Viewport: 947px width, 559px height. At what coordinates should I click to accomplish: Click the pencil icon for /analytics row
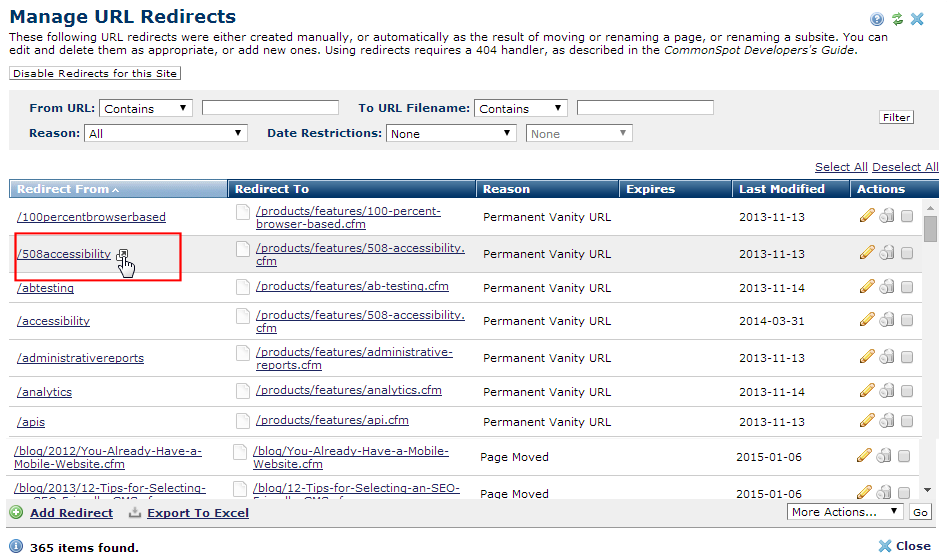coord(867,391)
